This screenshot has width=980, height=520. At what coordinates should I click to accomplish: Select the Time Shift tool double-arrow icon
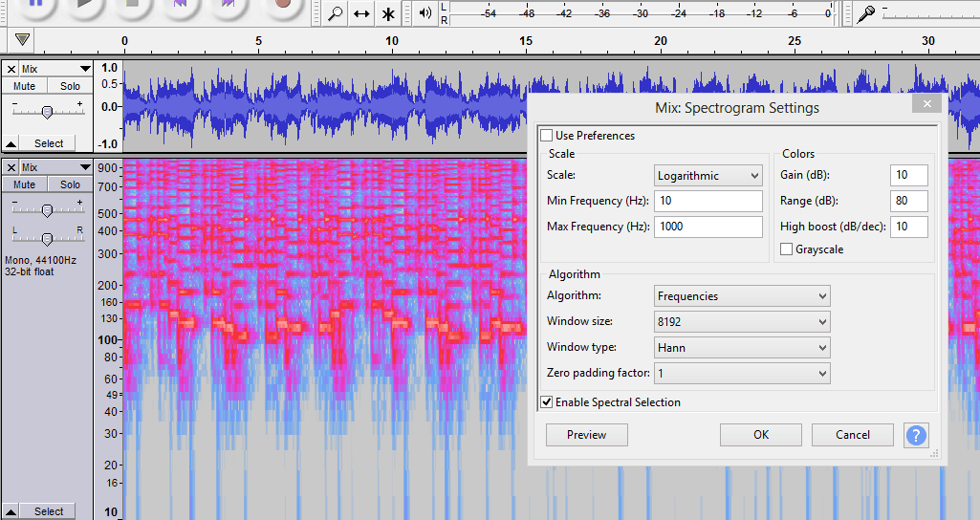click(x=361, y=13)
